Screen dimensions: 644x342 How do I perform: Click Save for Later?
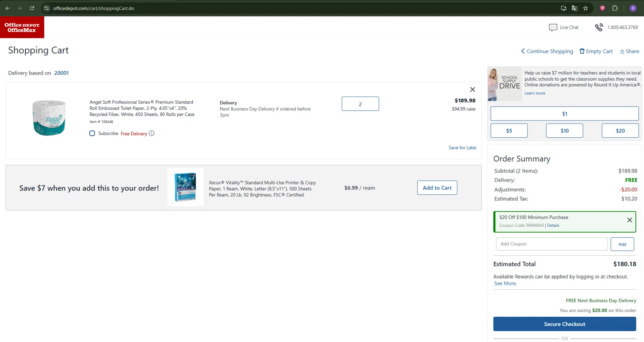[x=462, y=148]
